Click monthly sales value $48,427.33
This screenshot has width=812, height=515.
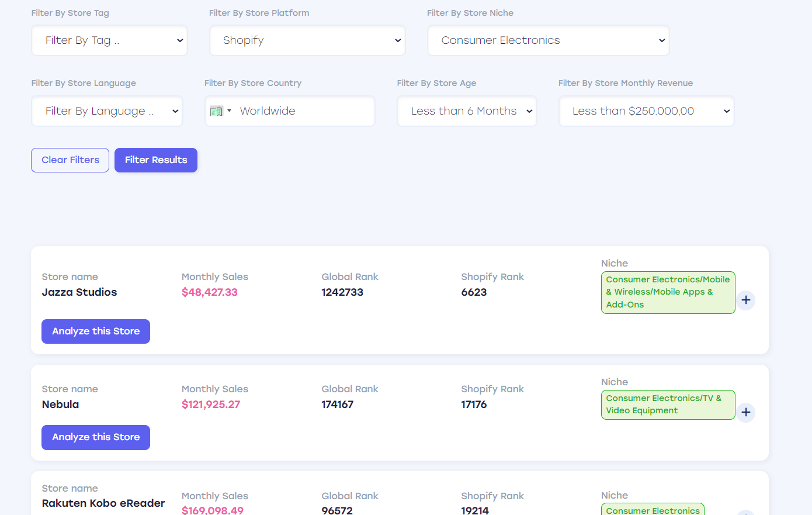click(210, 292)
